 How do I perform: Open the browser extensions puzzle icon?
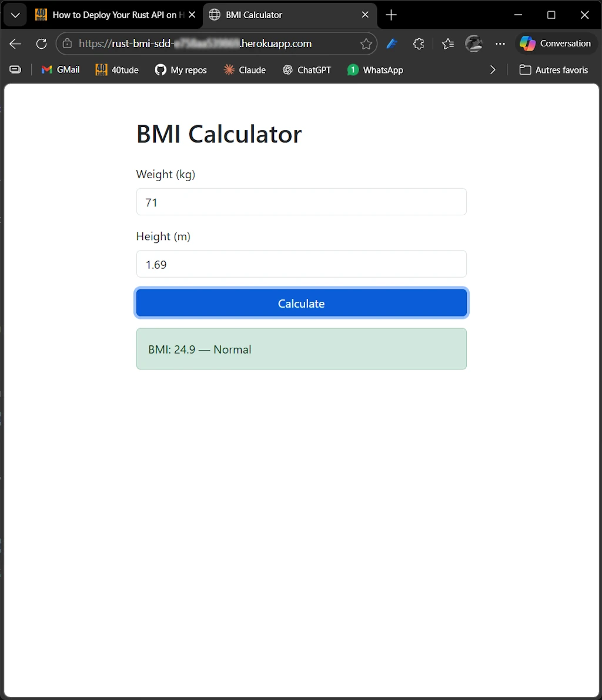coord(419,44)
